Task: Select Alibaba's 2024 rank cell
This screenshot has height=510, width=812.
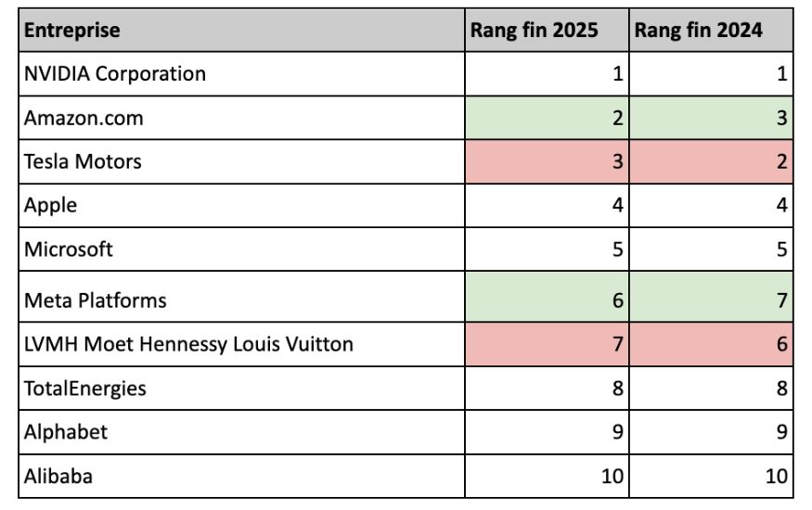Action: click(710, 477)
